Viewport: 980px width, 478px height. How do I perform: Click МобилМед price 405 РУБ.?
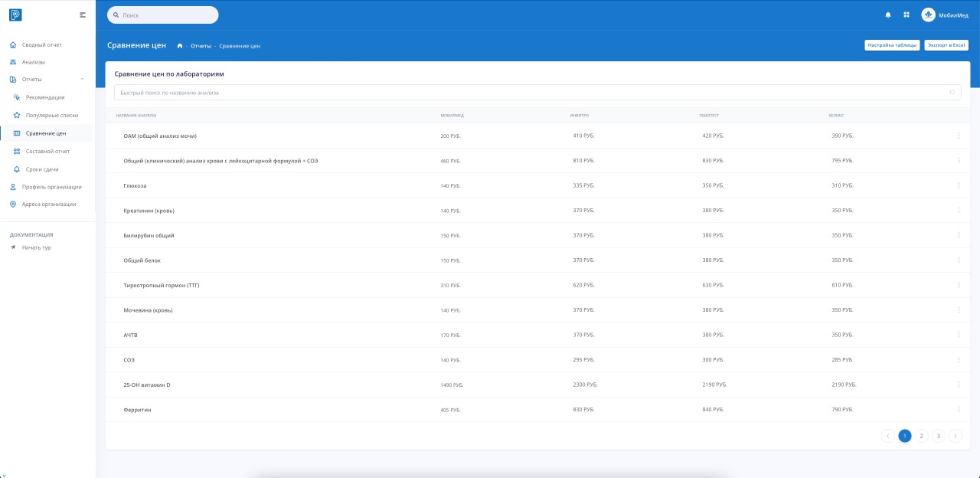pyautogui.click(x=450, y=410)
